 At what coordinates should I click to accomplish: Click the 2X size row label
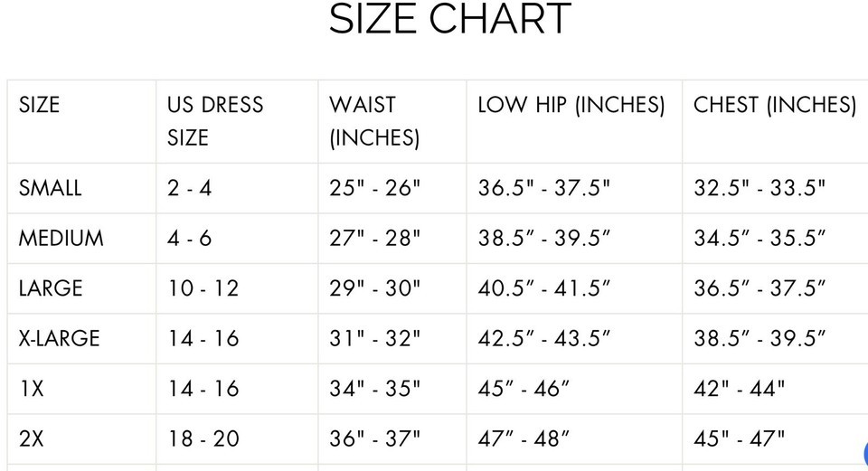[x=32, y=439]
